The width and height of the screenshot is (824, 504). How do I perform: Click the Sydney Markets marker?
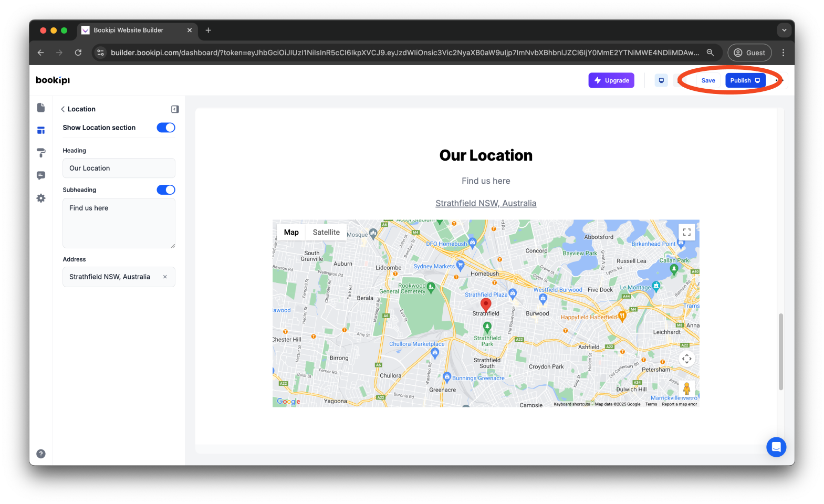coord(461,265)
